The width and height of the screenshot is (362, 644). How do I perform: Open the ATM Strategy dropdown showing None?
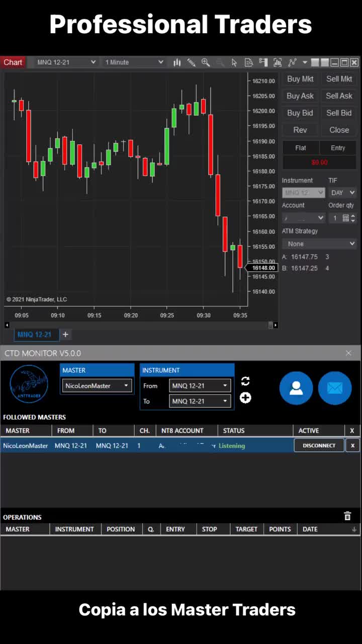coord(319,244)
